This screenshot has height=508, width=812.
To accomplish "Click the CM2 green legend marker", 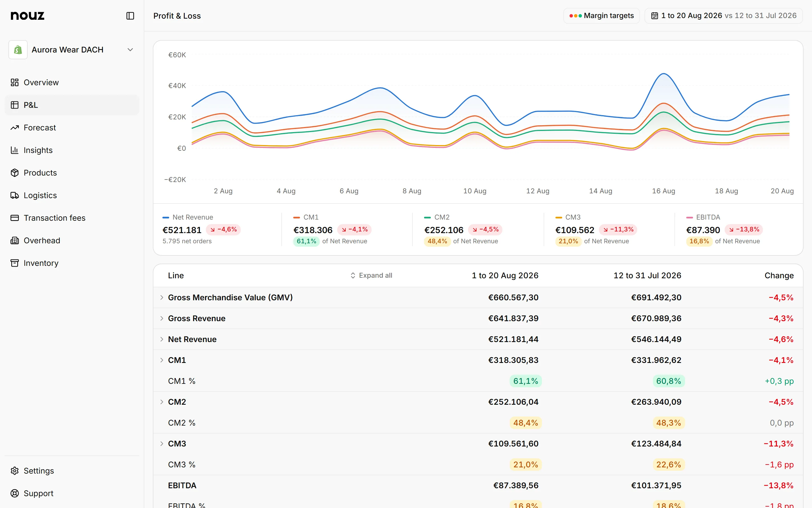I will click(x=427, y=217).
